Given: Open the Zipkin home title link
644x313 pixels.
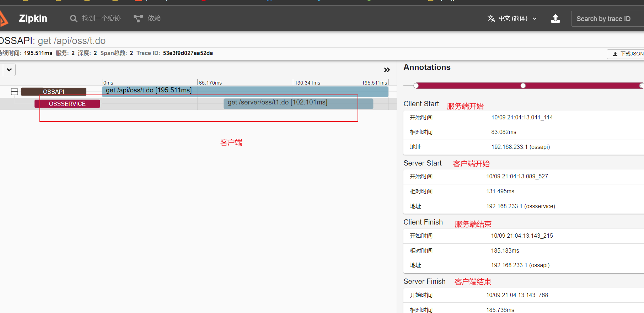Looking at the screenshot, I should (x=33, y=18).
